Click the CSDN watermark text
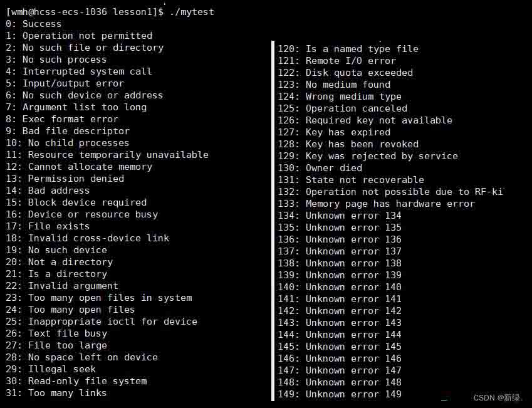532x408 pixels. [498, 398]
